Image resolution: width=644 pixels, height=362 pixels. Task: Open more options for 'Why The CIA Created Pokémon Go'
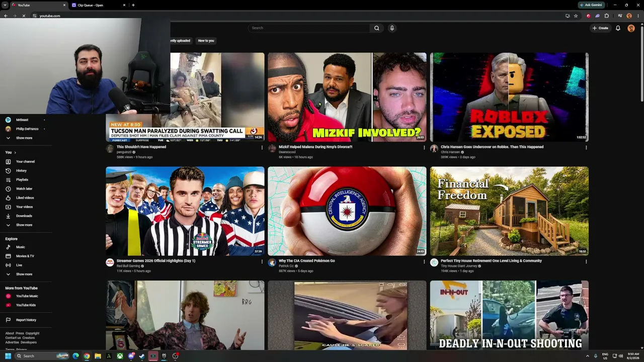(x=424, y=261)
